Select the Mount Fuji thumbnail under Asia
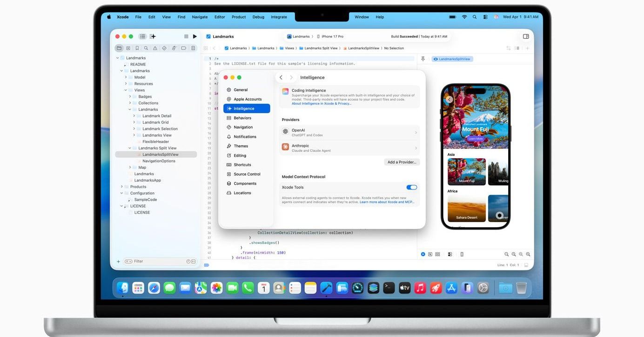The image size is (644, 337). 467,172
